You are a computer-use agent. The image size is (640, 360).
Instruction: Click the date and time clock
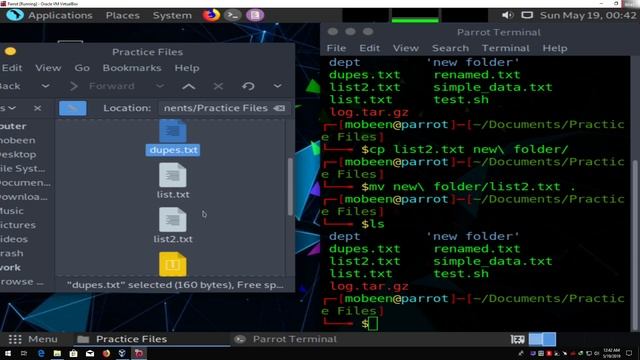coord(588,16)
